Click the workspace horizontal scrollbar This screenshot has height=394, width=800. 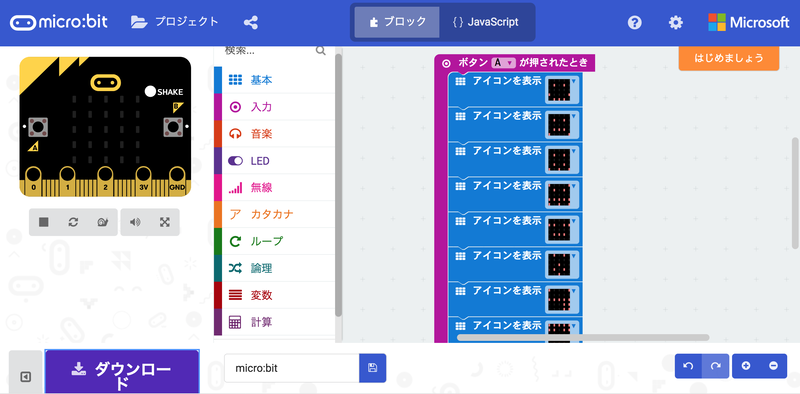(583, 337)
